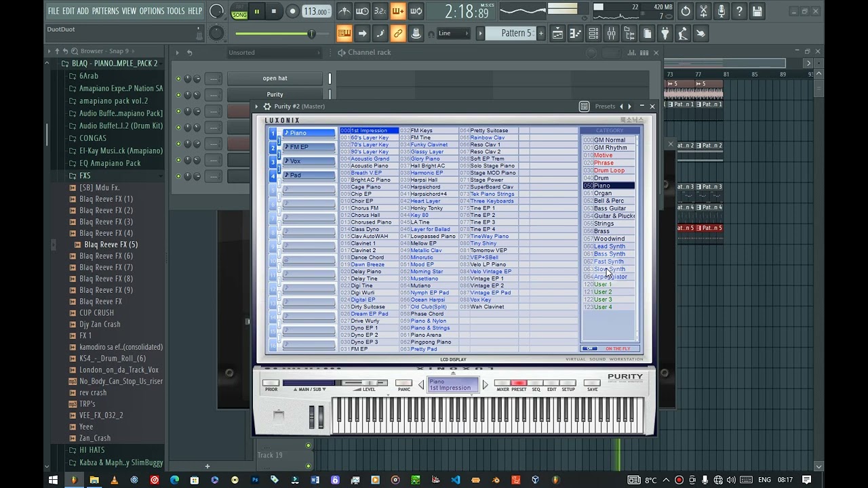Toggle the metronome icon
The height and width of the screenshot is (488, 868).
tap(344, 11)
